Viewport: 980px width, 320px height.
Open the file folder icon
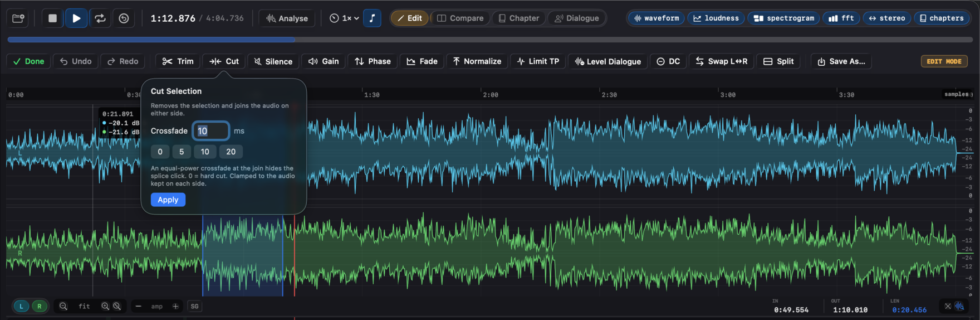(18, 18)
